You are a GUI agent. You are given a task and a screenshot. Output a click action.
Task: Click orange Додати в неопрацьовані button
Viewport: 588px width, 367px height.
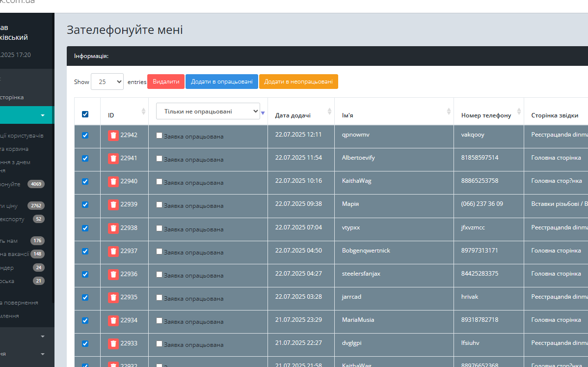298,82
